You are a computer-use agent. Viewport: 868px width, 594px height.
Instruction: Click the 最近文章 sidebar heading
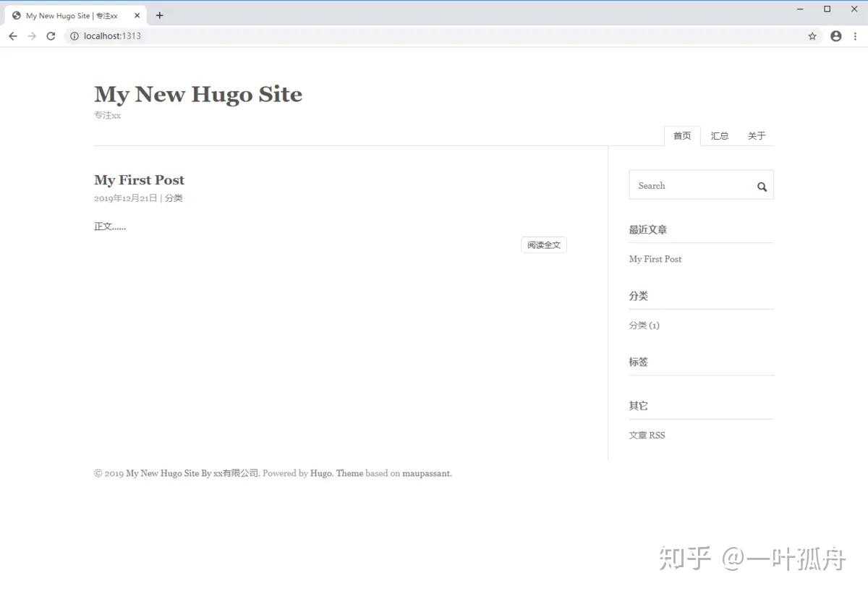pyautogui.click(x=648, y=230)
